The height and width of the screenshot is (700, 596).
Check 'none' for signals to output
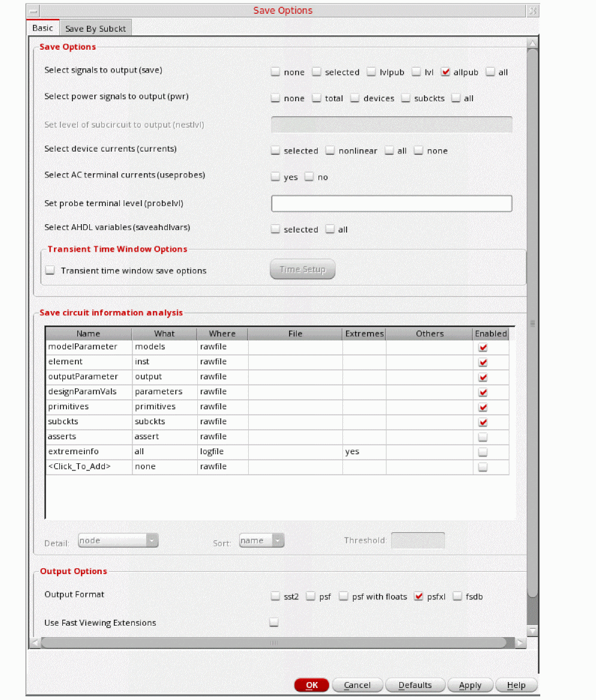coord(275,71)
